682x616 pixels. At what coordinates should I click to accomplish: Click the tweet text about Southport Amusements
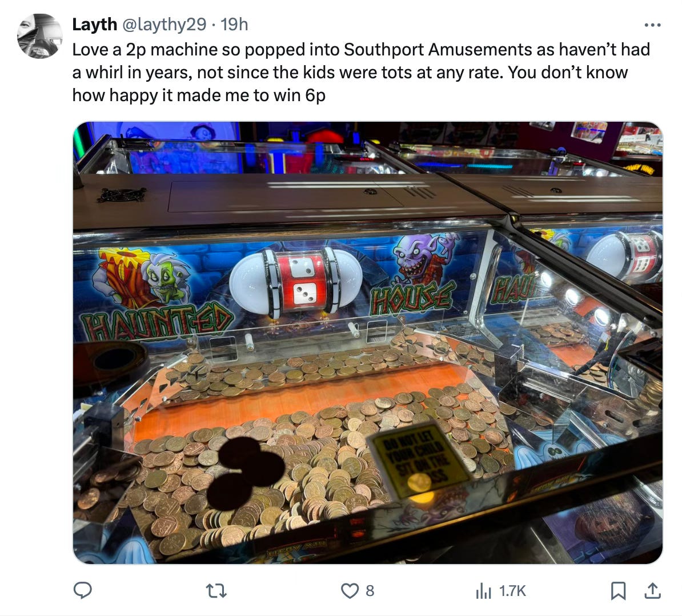[361, 72]
